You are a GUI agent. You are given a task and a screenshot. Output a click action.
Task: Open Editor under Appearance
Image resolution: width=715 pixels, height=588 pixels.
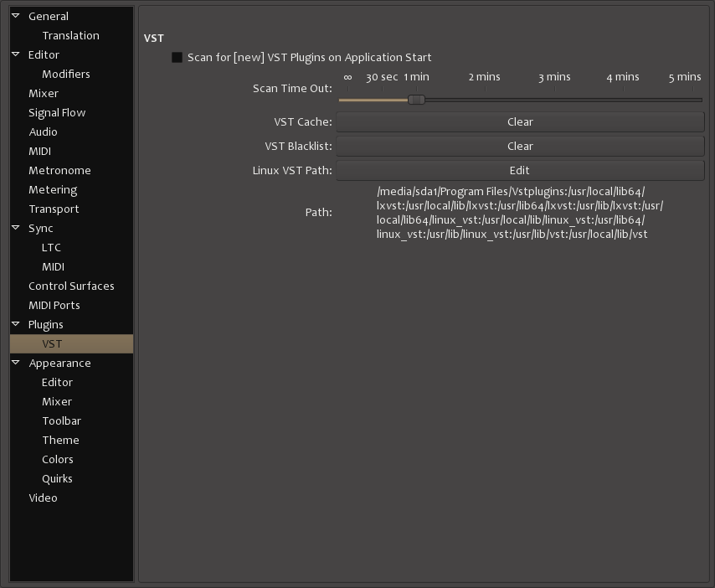click(x=58, y=382)
